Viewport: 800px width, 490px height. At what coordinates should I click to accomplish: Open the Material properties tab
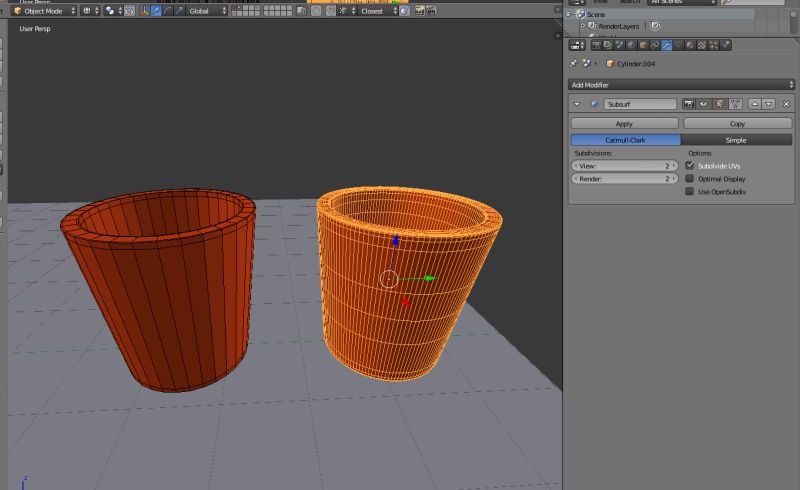690,45
